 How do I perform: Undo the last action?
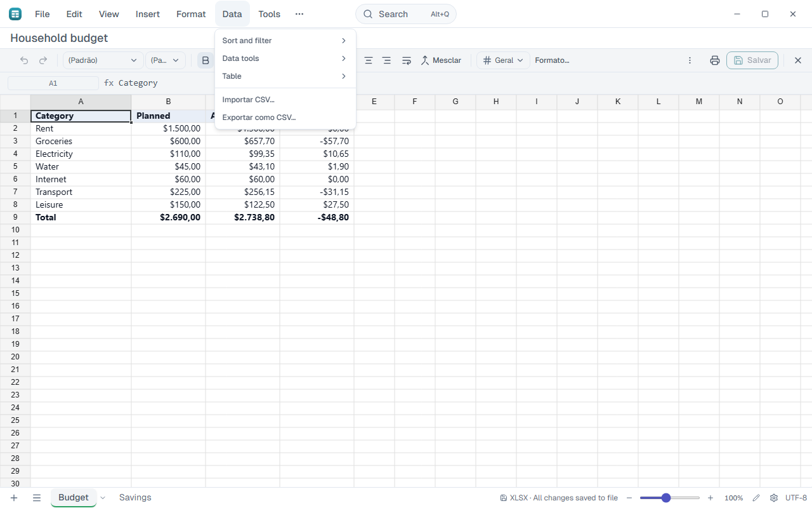coord(24,60)
